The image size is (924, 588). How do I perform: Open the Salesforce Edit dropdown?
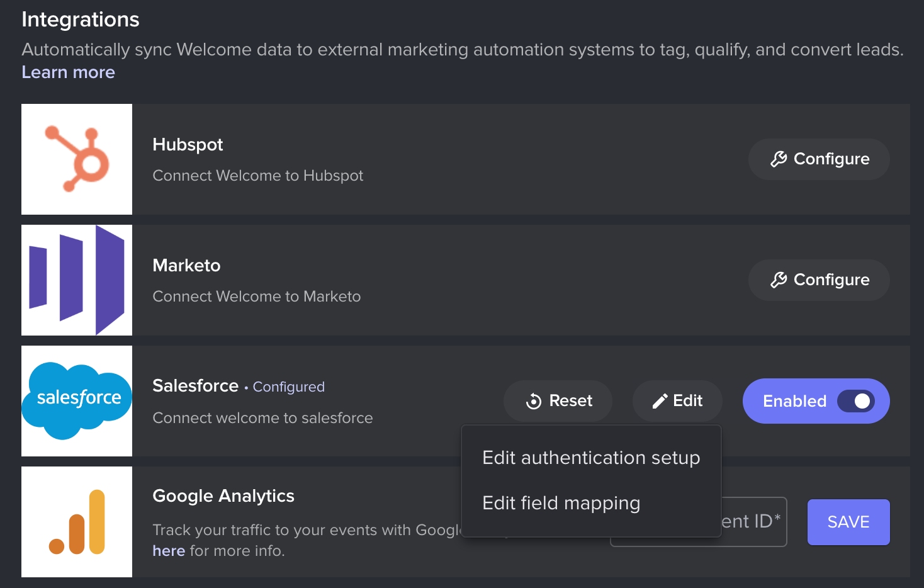click(x=677, y=401)
